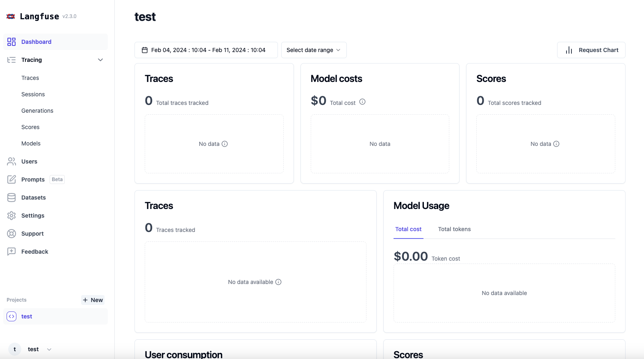Click the Support lifebuoy icon
644x359 pixels.
coord(11,234)
